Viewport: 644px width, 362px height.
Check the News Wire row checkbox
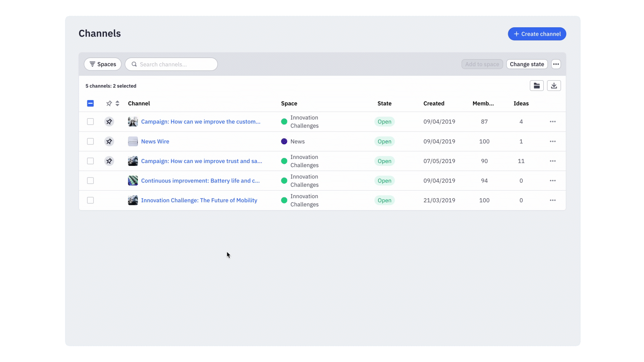(x=90, y=141)
